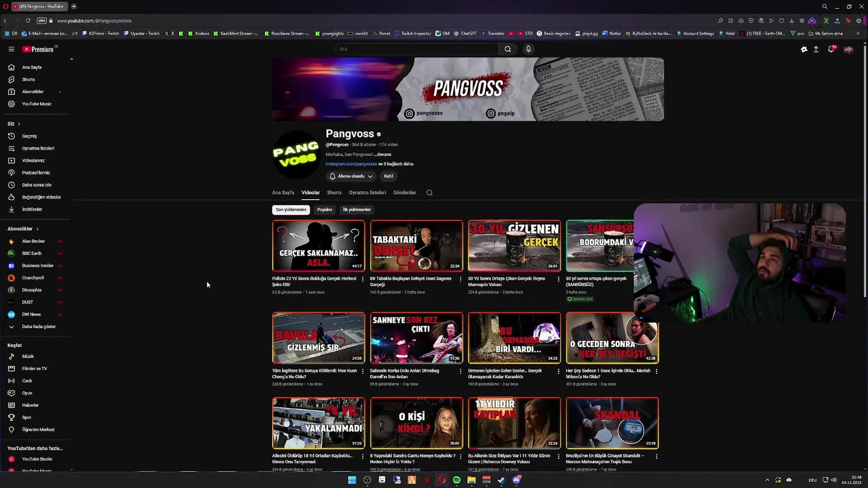Click the YouTube search input field

[x=417, y=49]
